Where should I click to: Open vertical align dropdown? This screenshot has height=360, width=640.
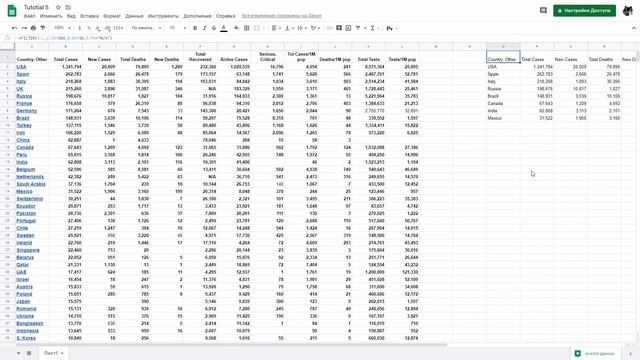(x=289, y=28)
